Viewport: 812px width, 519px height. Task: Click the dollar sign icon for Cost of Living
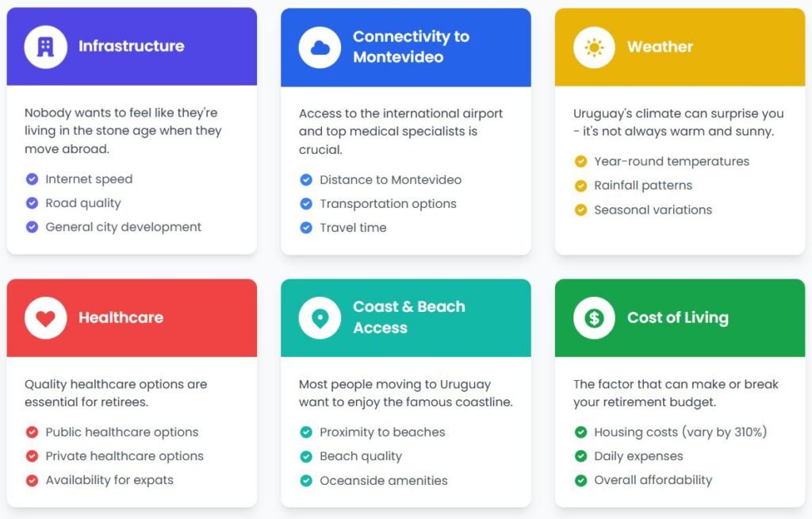click(594, 318)
